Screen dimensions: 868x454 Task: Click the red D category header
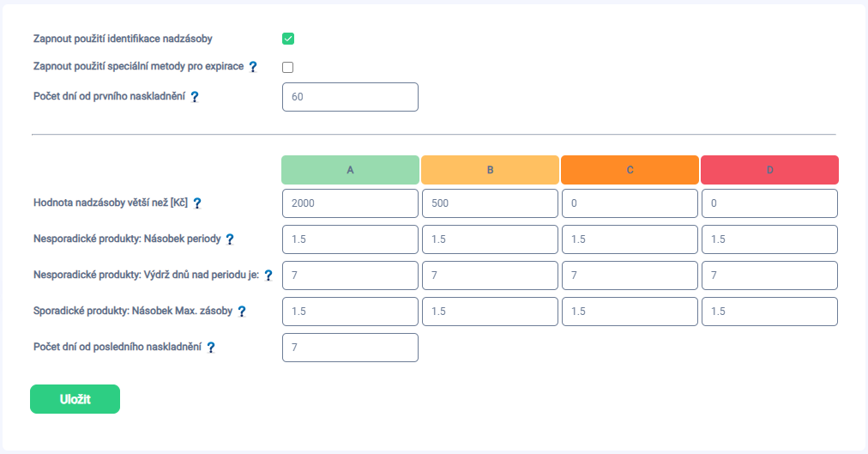(x=769, y=170)
